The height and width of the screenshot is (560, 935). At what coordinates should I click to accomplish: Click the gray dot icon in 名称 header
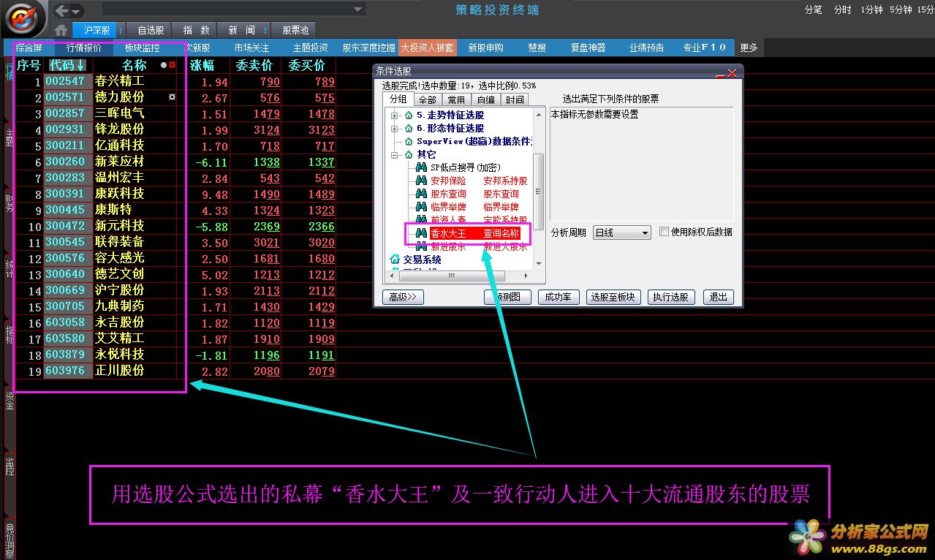164,65
